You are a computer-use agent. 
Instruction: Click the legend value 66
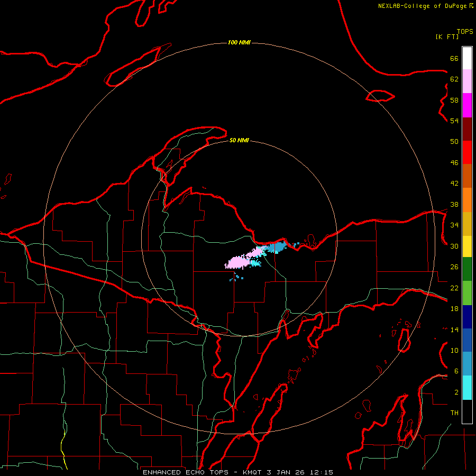(454, 58)
